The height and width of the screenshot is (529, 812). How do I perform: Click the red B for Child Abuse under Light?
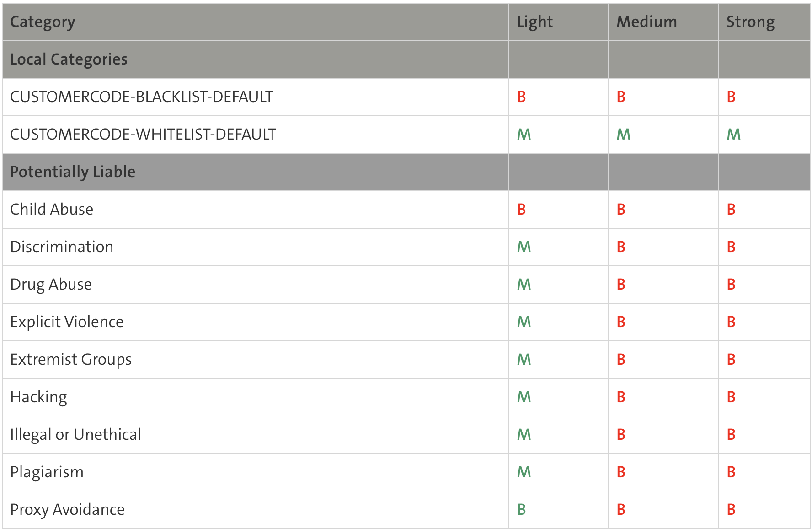[521, 210]
